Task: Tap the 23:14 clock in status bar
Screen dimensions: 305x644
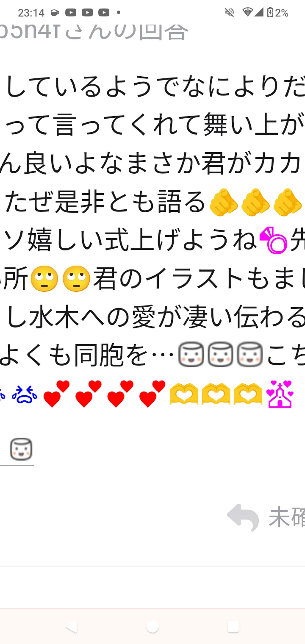Action: [31, 13]
